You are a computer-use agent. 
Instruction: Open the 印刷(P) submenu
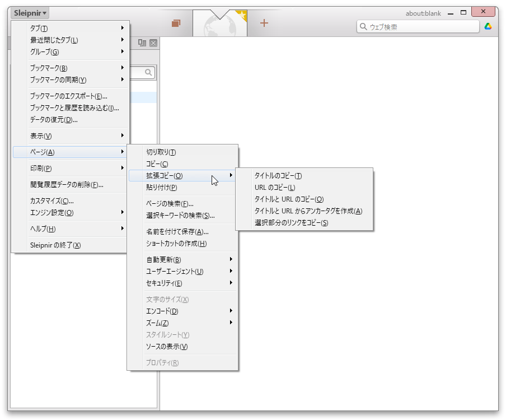click(x=71, y=168)
